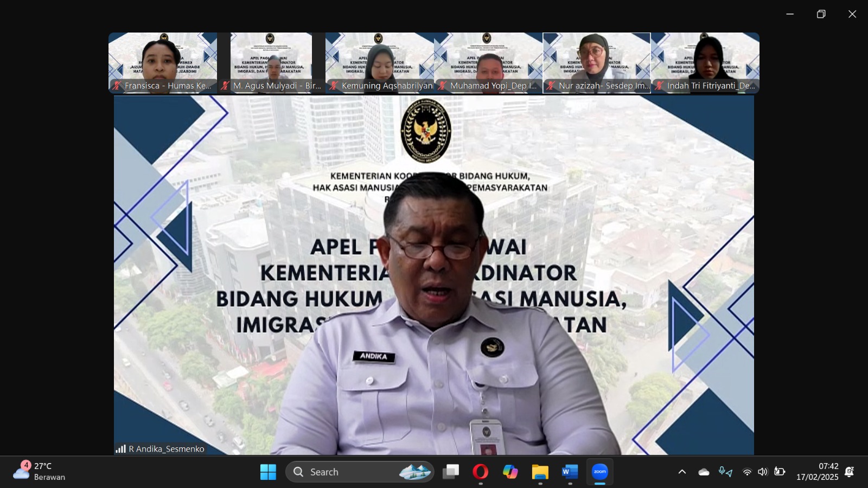
Task: Launch Opera browser from the taskbar
Action: tap(480, 472)
